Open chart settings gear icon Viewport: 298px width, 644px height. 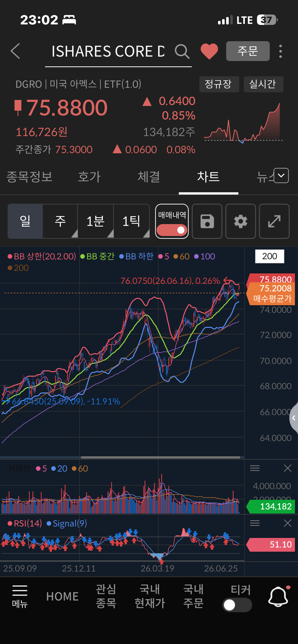click(241, 221)
